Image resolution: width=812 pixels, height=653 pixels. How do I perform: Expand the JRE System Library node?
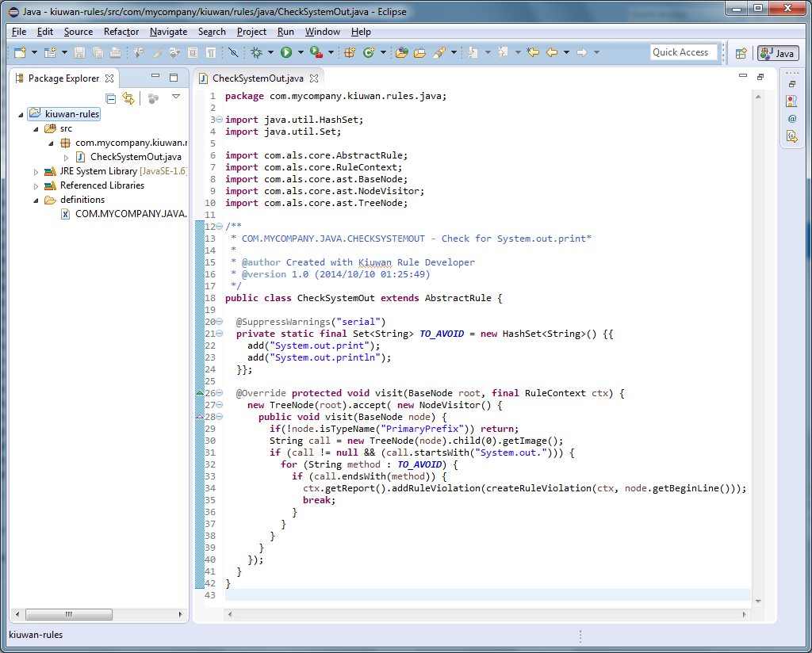pos(36,171)
